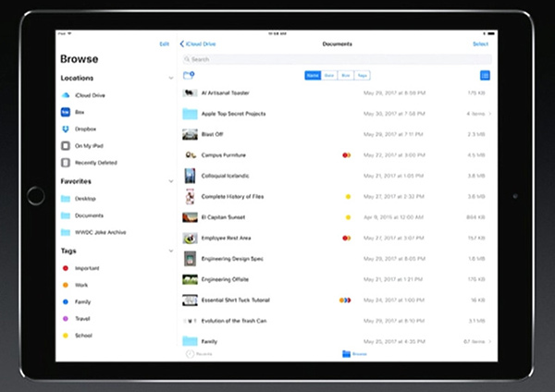This screenshot has width=555, height=392.
Task: Open Colloquial Icelandic thumbnail
Action: click(x=190, y=176)
